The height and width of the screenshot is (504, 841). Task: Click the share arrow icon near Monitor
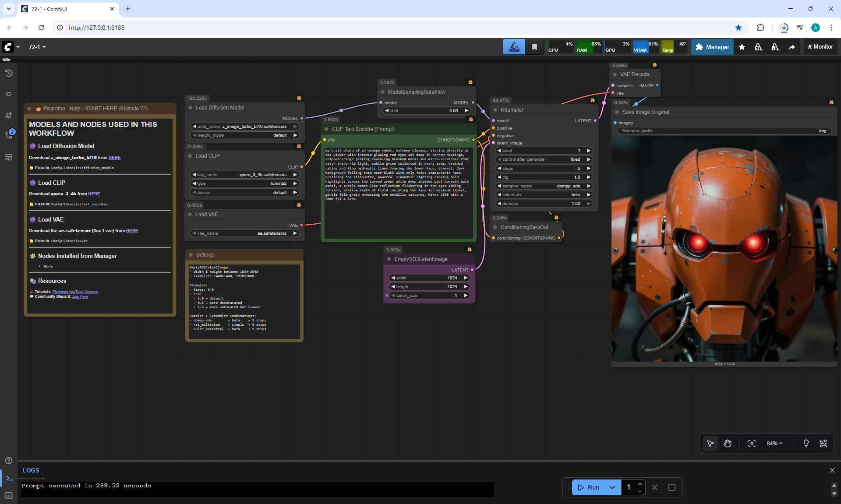click(792, 47)
